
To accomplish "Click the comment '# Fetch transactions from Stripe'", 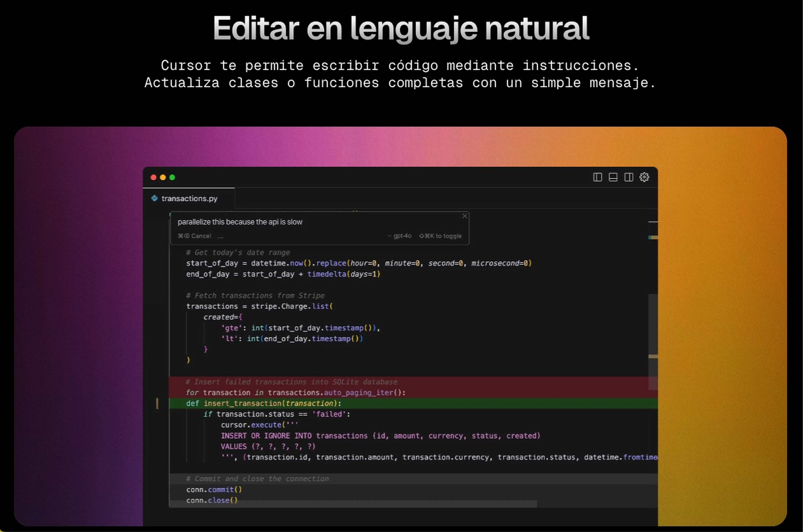I will pyautogui.click(x=255, y=295).
